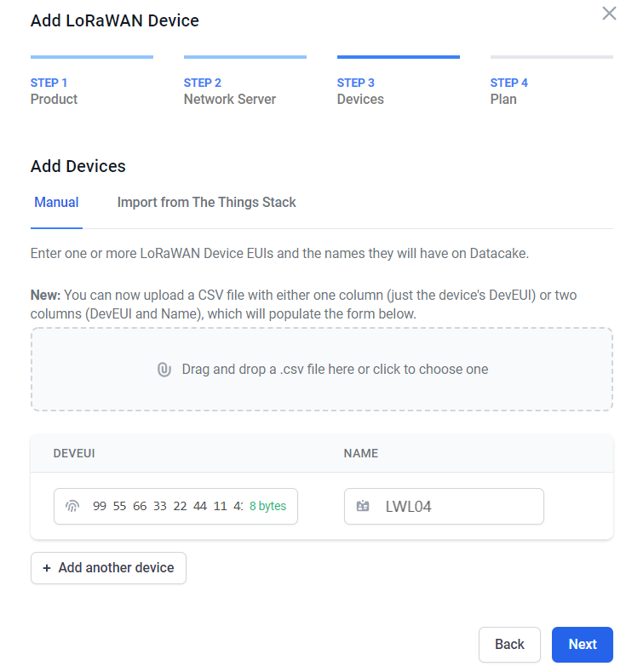Click the paperclip attachment icon

164,370
